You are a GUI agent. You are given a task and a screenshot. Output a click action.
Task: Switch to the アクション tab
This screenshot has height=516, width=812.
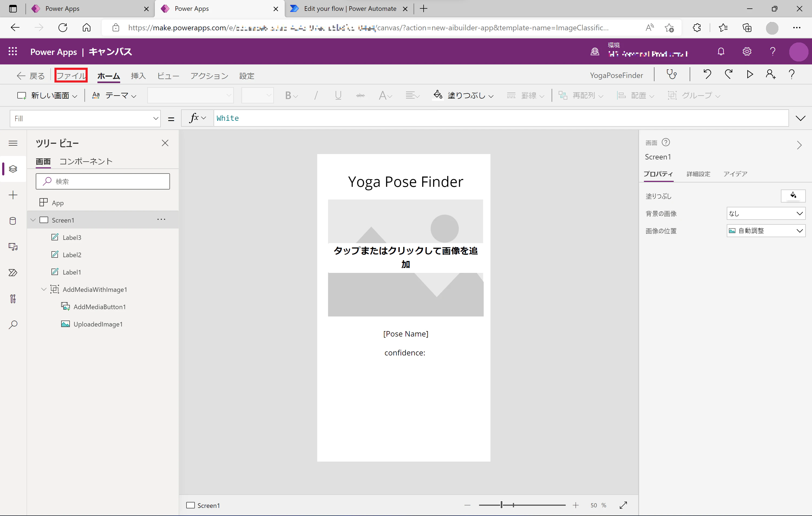coord(209,76)
